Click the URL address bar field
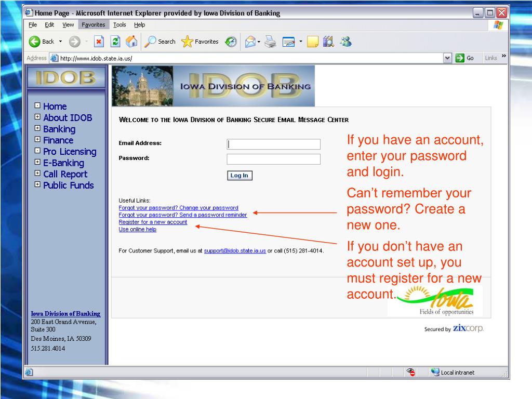 [x=250, y=58]
